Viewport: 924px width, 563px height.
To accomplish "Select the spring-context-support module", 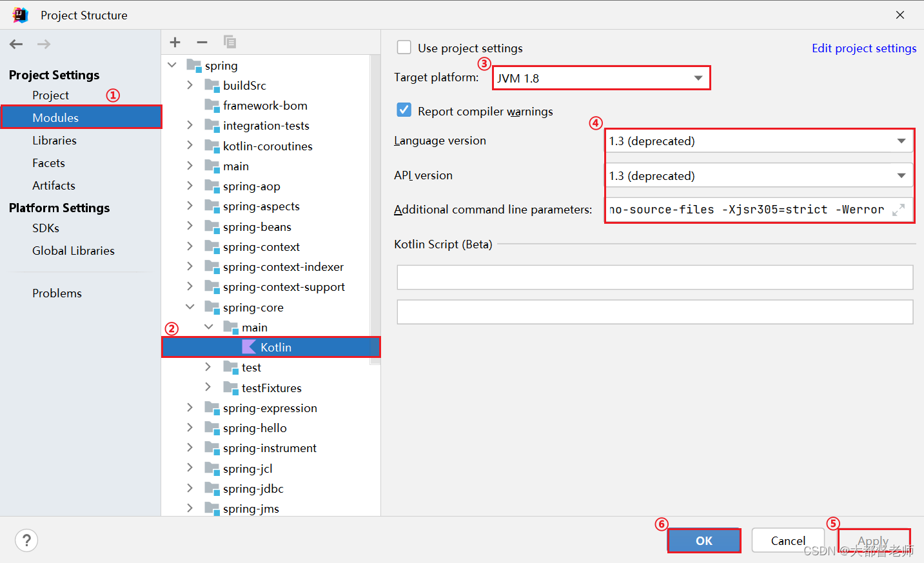I will coord(284,287).
